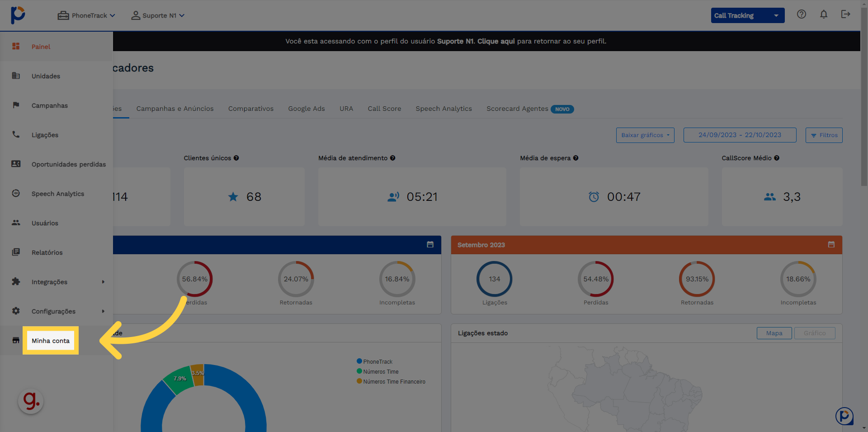Click the speaking person icon in Média de atendimento
The height and width of the screenshot is (432, 868).
[x=393, y=197]
